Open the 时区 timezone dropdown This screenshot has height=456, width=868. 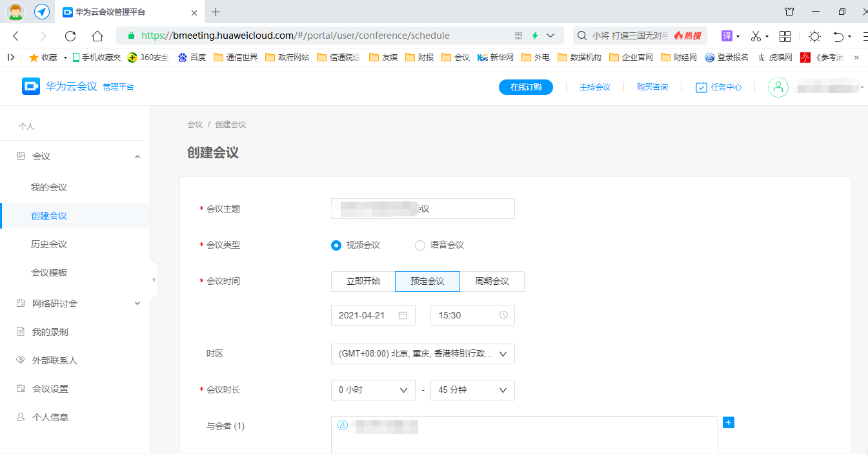click(x=423, y=354)
